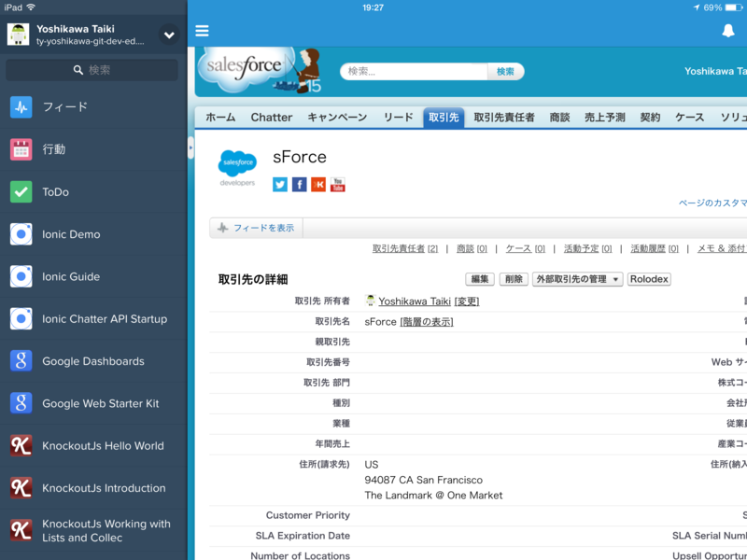Open the Ionic Demo sidebar icon
Screen dimensions: 747x560
[x=19, y=234]
